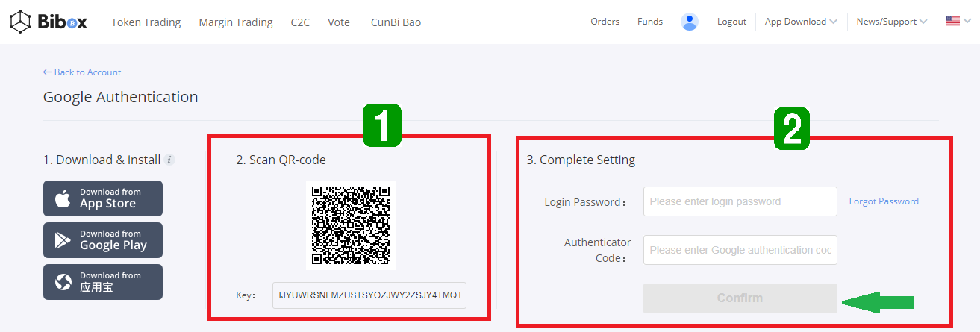Download from App Store button
Image resolution: width=980 pixels, height=332 pixels.
point(103,198)
